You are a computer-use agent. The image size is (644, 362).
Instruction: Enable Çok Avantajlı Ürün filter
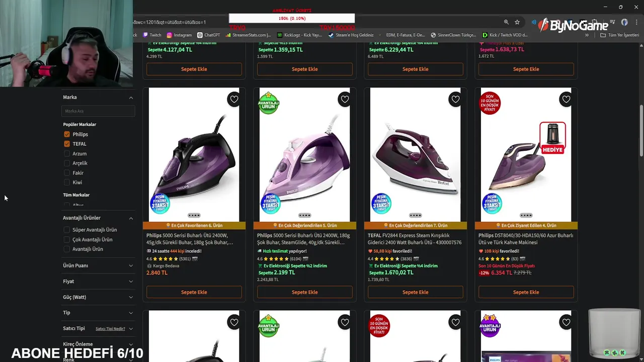click(67, 239)
